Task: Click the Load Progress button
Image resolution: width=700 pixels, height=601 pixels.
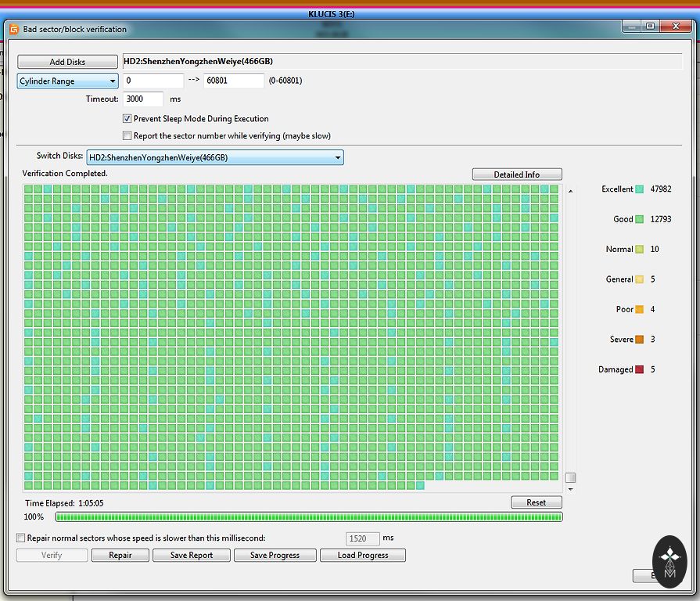Action: tap(362, 555)
